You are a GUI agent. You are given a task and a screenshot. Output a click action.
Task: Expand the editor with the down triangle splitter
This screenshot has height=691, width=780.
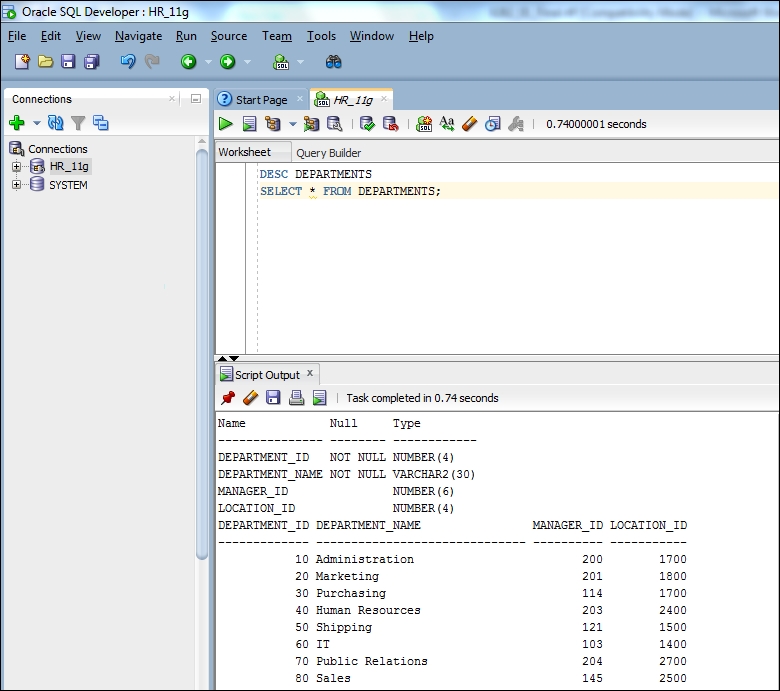point(234,358)
